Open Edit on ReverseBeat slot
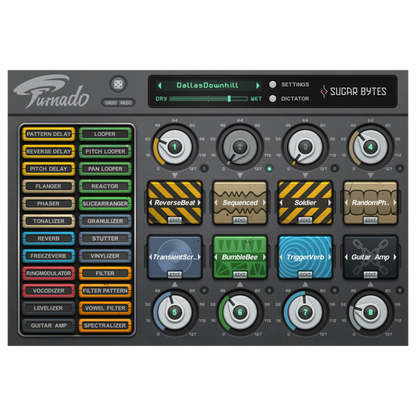 click(x=175, y=220)
